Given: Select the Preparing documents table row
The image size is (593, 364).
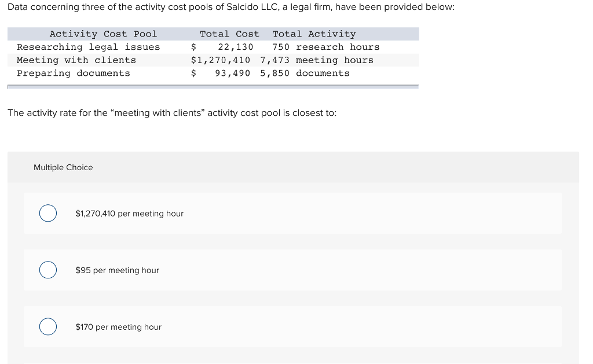Looking at the screenshot, I should click(x=74, y=73).
